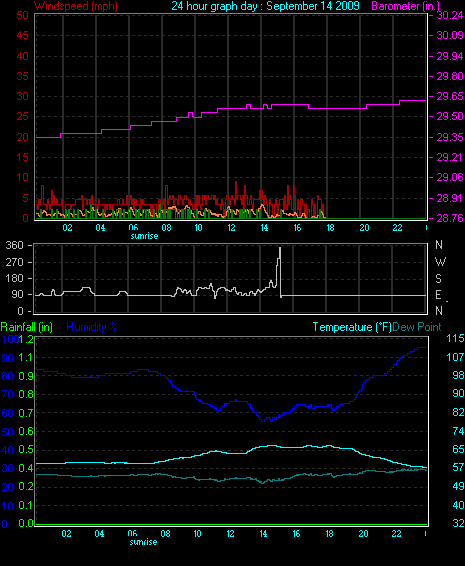Click the W compass label on the direction graph

point(440,262)
